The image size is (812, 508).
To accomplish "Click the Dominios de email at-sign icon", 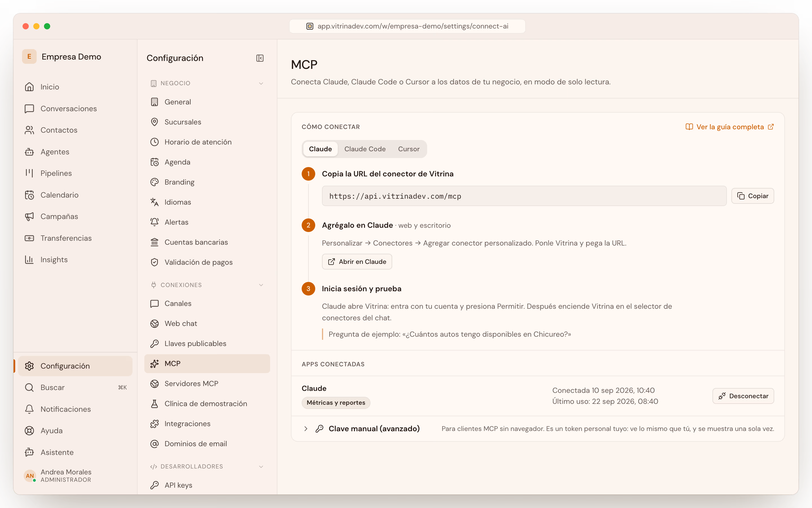I will coord(154,444).
